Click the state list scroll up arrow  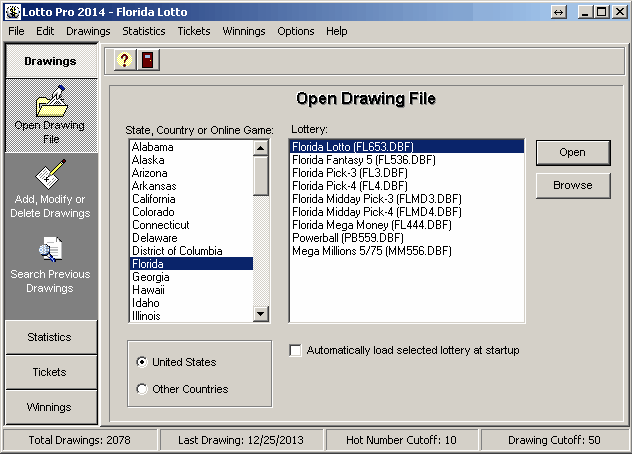coord(261,148)
